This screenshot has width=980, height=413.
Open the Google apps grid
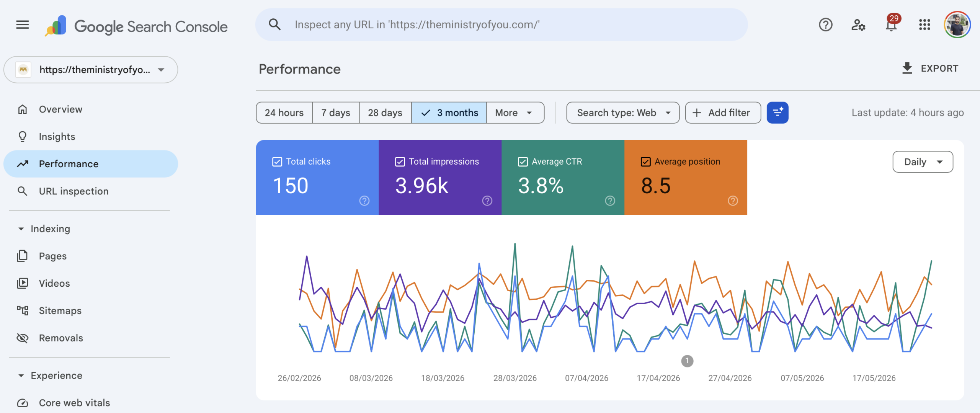tap(924, 25)
